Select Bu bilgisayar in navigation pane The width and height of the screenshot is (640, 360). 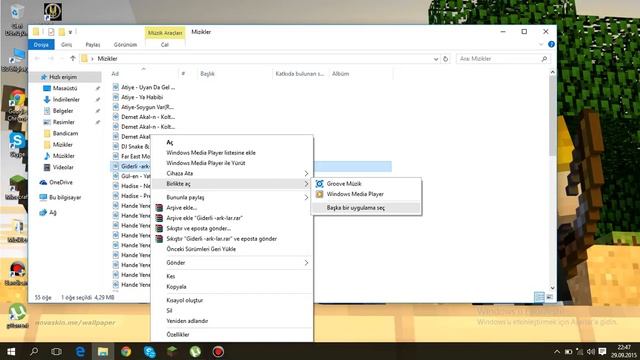pyautogui.click(x=65, y=198)
